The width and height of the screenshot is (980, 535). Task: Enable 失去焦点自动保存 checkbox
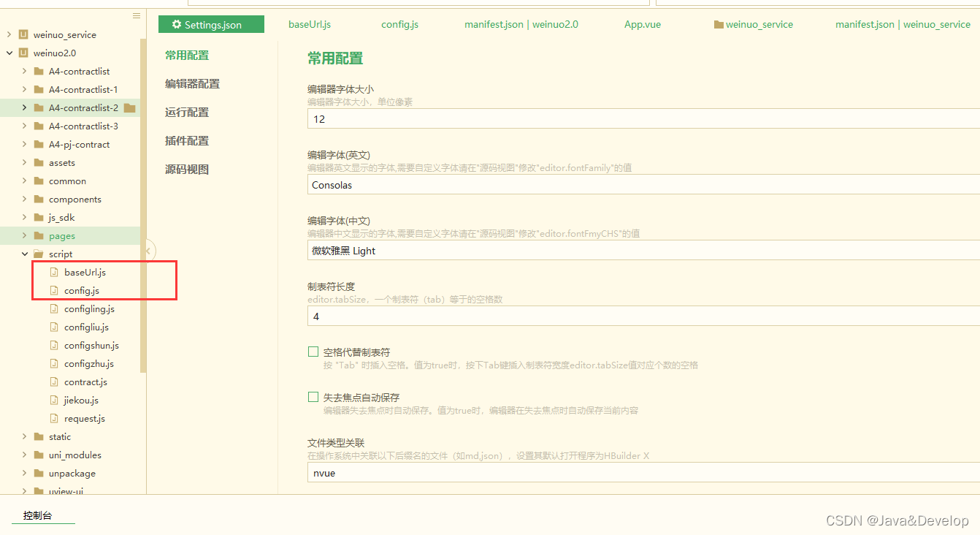313,398
